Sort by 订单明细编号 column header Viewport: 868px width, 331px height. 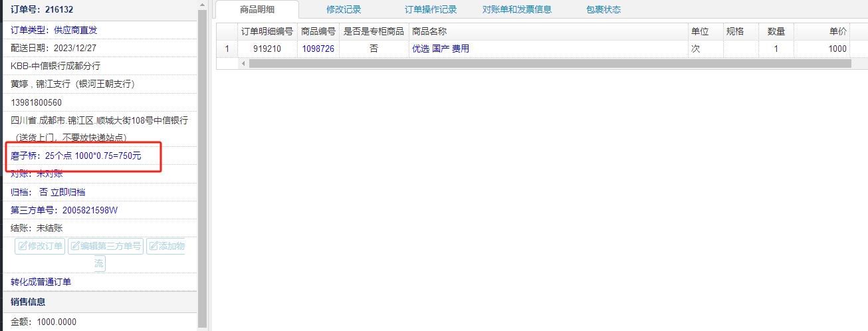point(267,31)
